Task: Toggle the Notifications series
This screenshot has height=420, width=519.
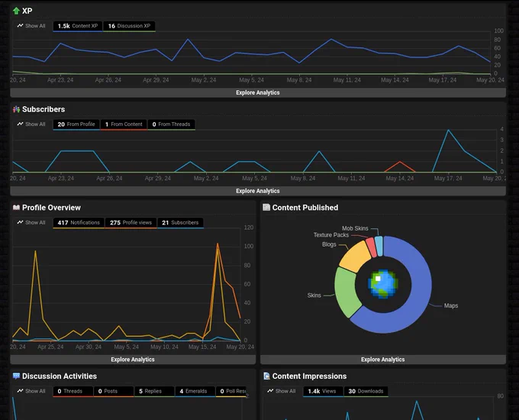Action: 79,223
